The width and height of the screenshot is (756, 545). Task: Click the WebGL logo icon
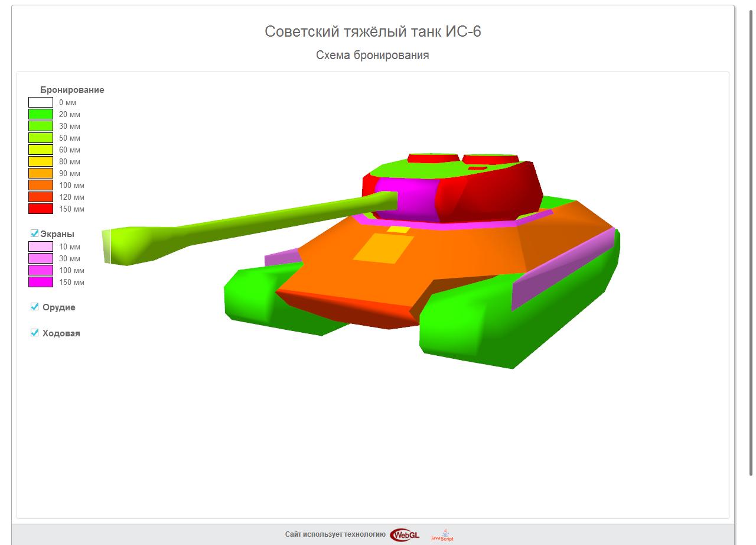pos(405,534)
